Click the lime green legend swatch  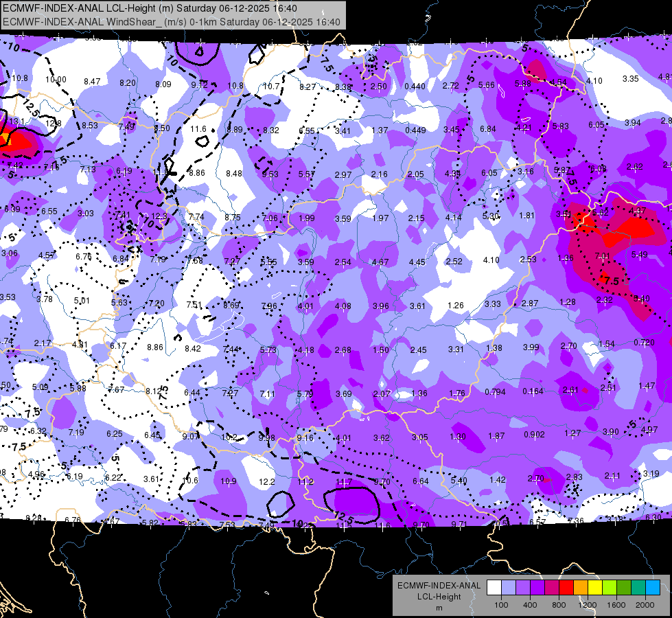[x=610, y=588]
